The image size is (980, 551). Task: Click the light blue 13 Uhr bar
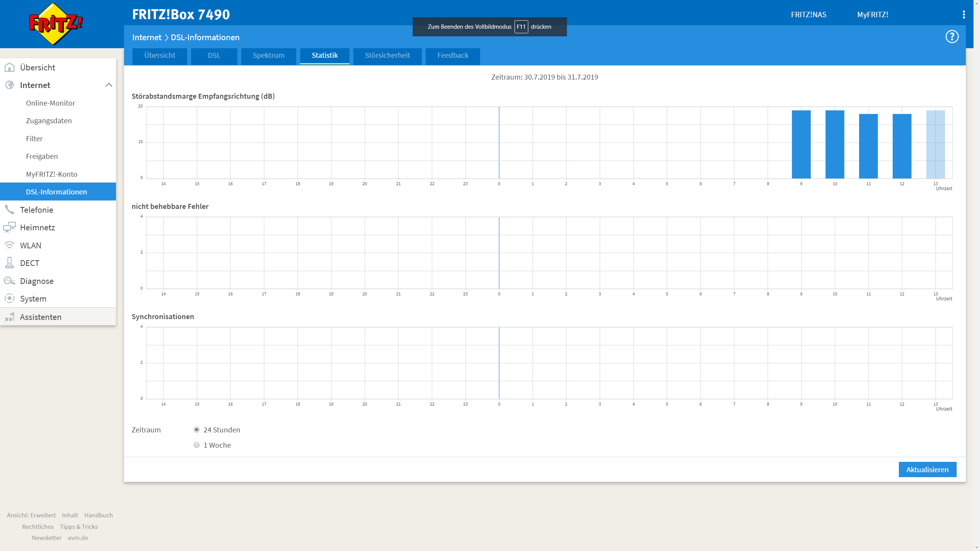point(935,144)
